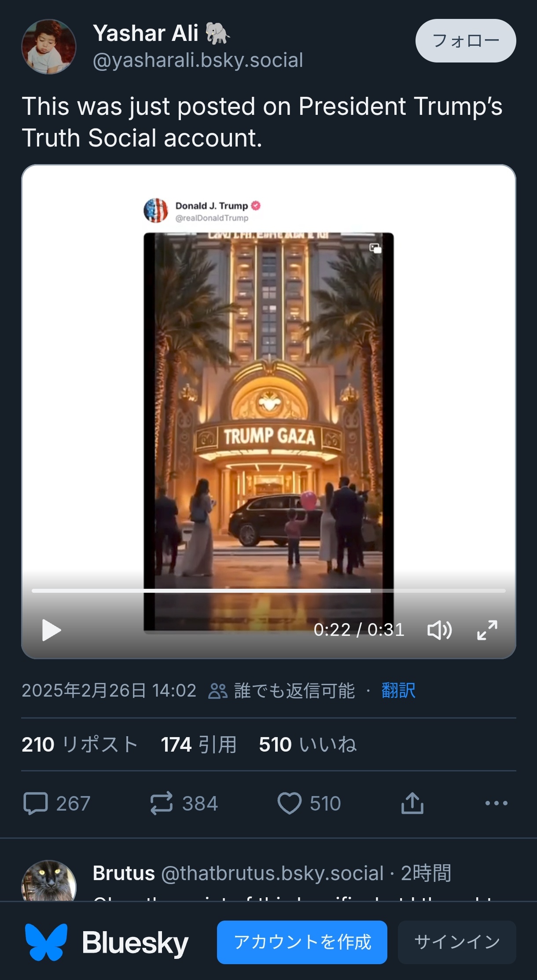Click the video progress bar
This screenshot has width=537, height=980.
pyautogui.click(x=268, y=591)
